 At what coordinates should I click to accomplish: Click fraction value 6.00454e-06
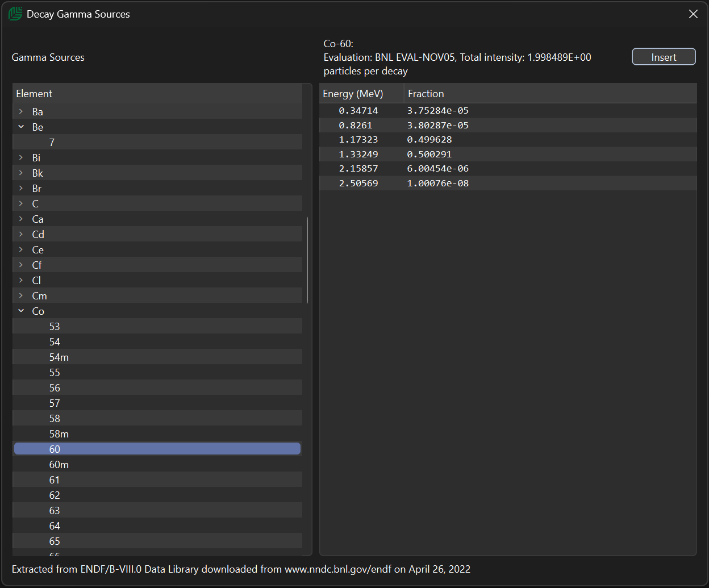[438, 168]
